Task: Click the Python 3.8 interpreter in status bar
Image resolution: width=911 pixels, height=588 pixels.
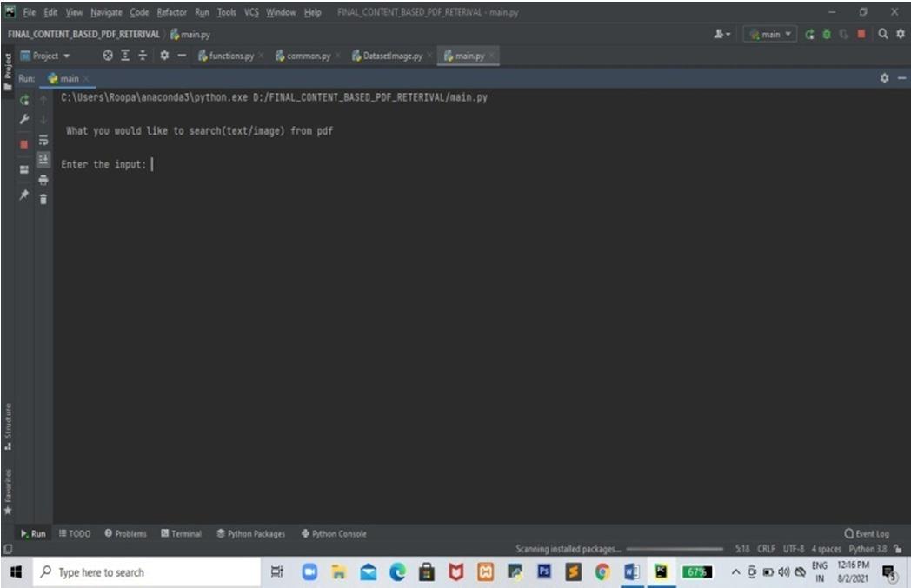Action: [x=868, y=549]
